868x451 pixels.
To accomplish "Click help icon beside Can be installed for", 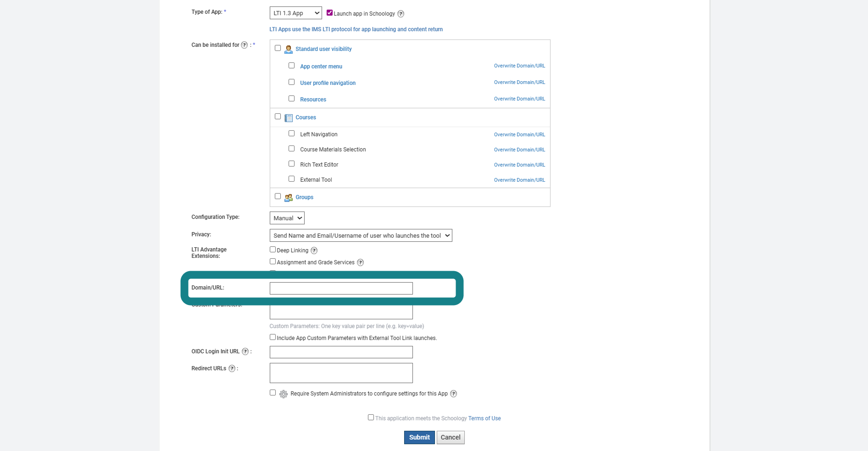I will pyautogui.click(x=245, y=45).
